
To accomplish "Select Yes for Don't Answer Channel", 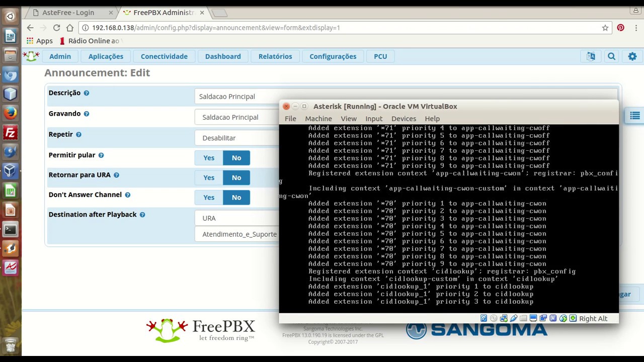I will 209,197.
